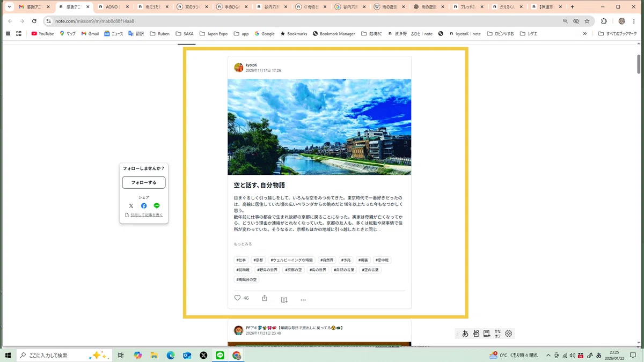Bookmark this page with the star

point(587,21)
